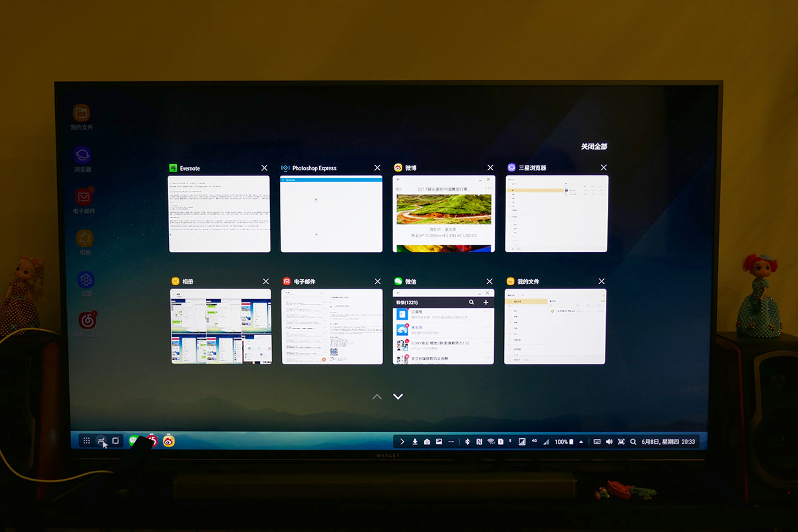Select the Photoshop Express window preview

tap(331, 213)
